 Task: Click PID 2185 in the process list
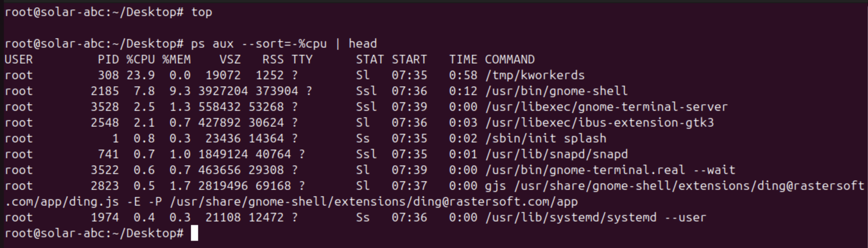point(105,91)
